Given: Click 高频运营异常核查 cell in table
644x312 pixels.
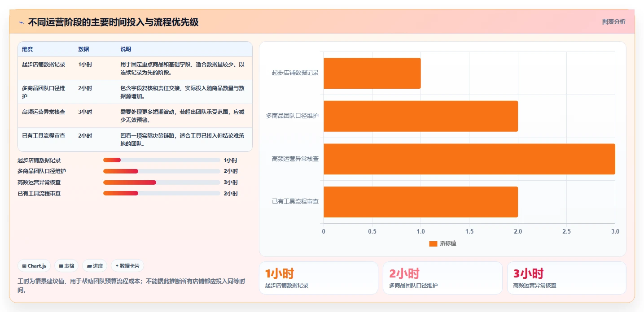Looking at the screenshot, I should [44, 112].
